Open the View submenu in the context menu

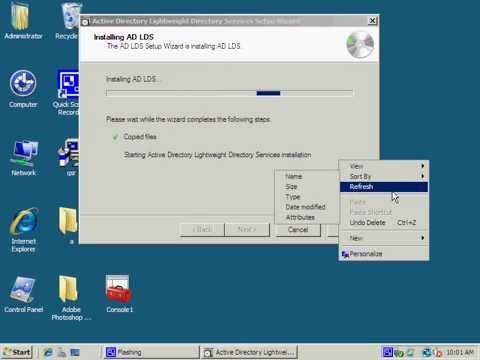click(x=384, y=166)
